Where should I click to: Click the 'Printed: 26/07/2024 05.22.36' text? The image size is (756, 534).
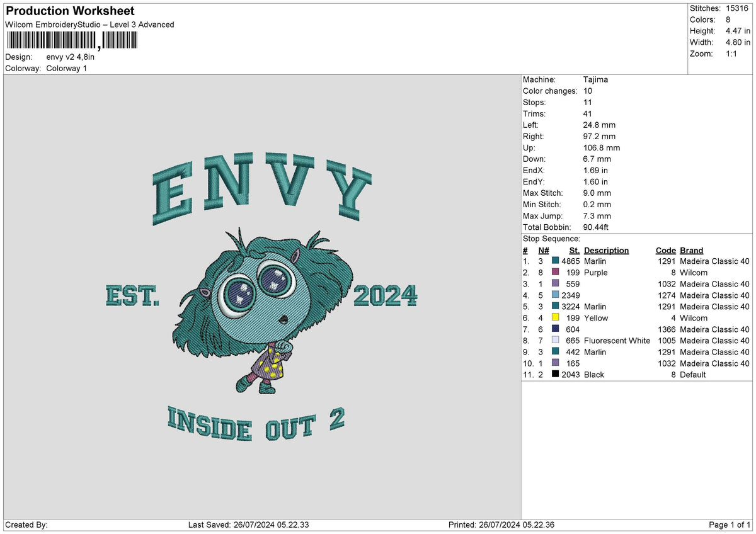501,525
